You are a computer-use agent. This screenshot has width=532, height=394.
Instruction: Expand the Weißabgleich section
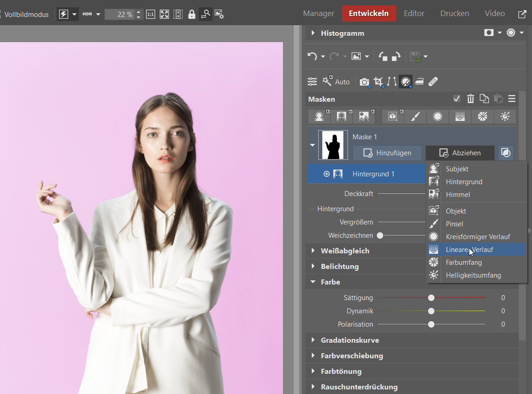click(x=345, y=251)
